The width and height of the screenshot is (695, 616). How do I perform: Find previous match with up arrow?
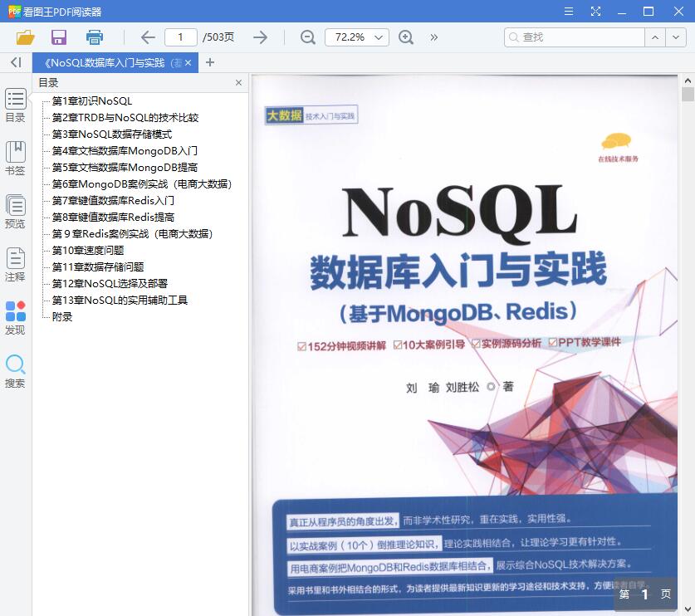point(655,37)
